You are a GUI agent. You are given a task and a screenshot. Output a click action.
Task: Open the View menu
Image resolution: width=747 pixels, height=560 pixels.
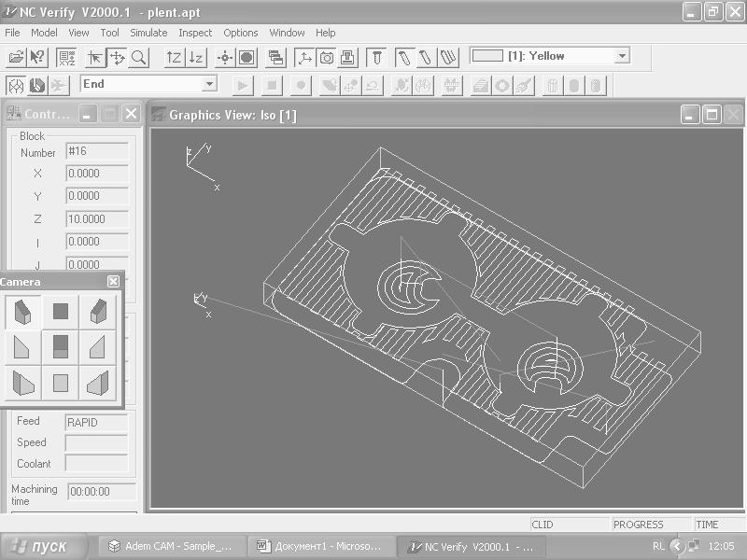[x=78, y=33]
